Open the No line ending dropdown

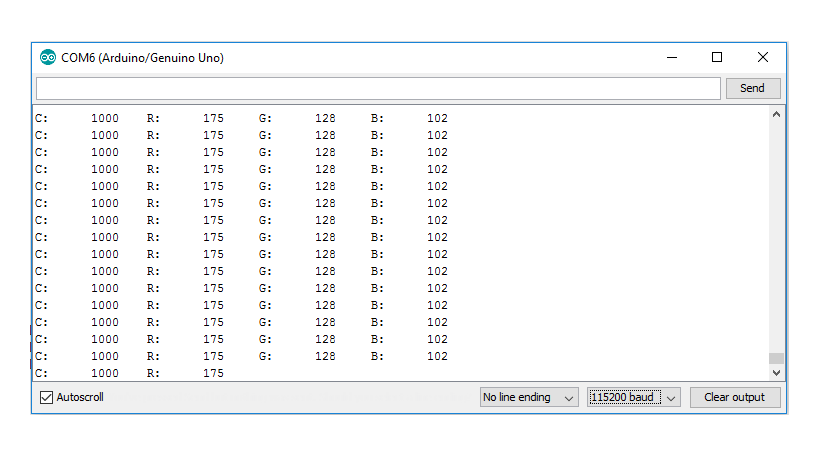(x=529, y=397)
